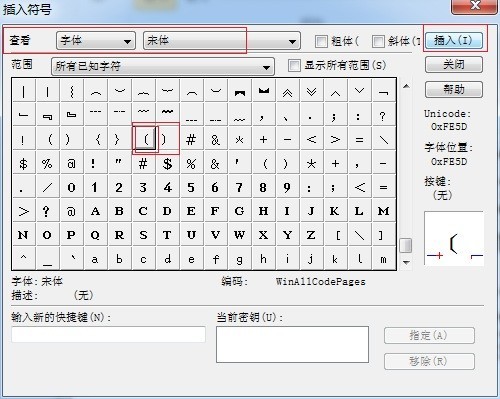The height and width of the screenshot is (399, 500).
Task: Check 显示所有范围(S) option
Action: tap(294, 65)
